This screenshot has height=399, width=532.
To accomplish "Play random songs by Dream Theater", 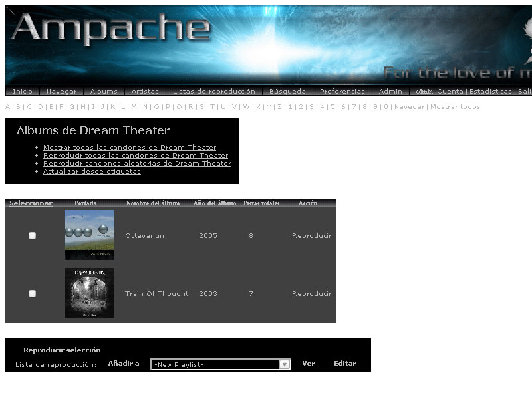I will point(137,163).
